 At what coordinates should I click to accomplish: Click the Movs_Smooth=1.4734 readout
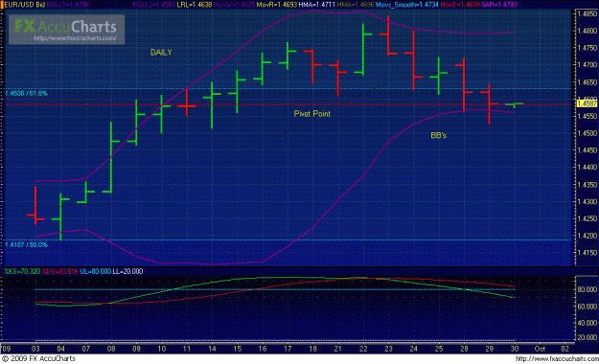[x=407, y=5]
